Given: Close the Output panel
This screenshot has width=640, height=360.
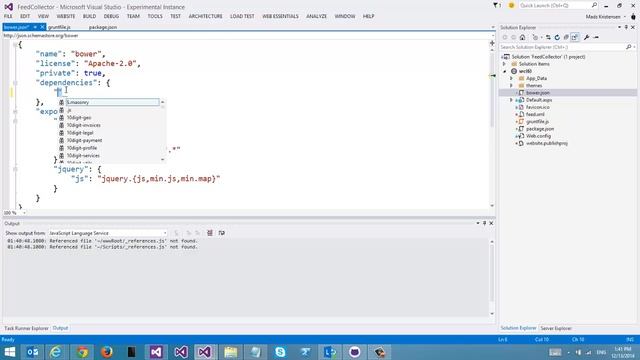Looking at the screenshot, I should 491,223.
